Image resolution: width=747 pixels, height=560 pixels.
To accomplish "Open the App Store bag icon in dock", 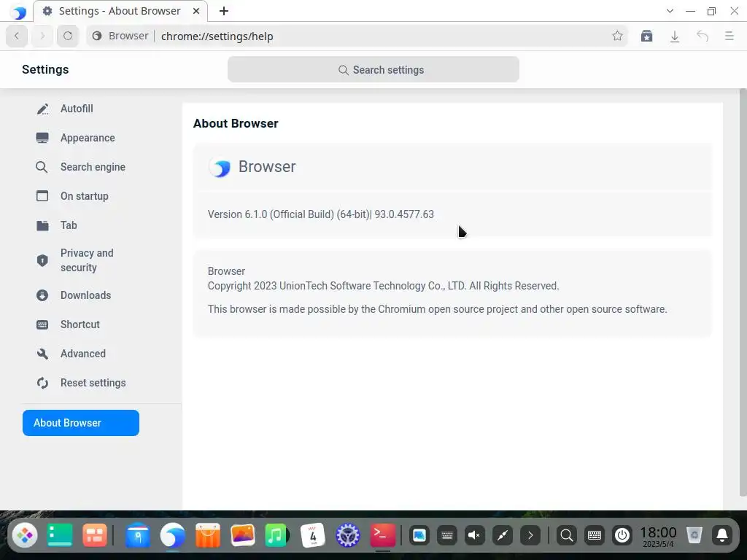I will tap(208, 535).
